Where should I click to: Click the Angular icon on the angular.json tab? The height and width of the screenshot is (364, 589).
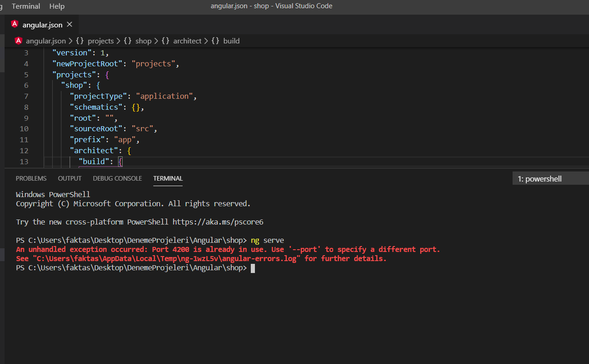15,25
